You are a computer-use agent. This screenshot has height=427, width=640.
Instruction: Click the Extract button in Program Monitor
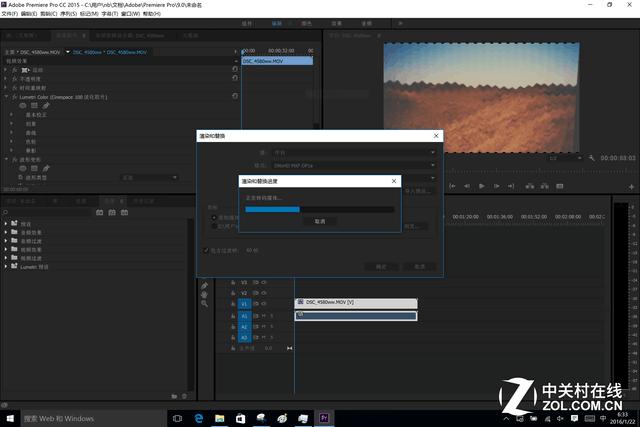(544, 186)
